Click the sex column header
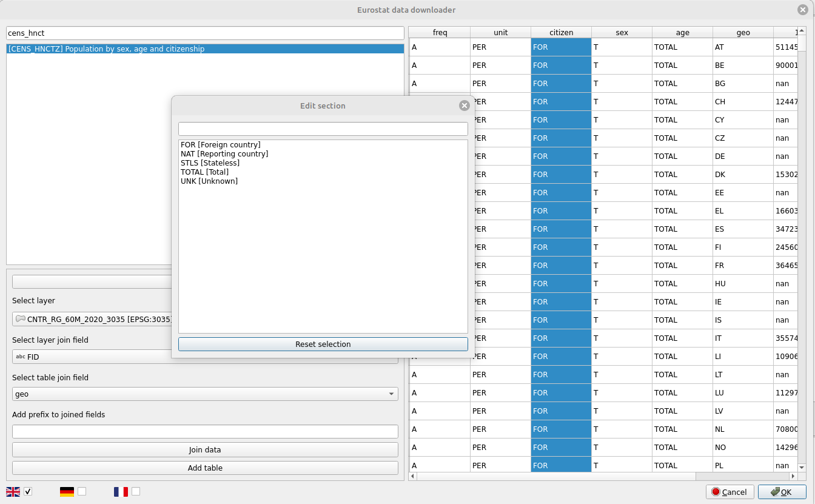 pyautogui.click(x=622, y=33)
